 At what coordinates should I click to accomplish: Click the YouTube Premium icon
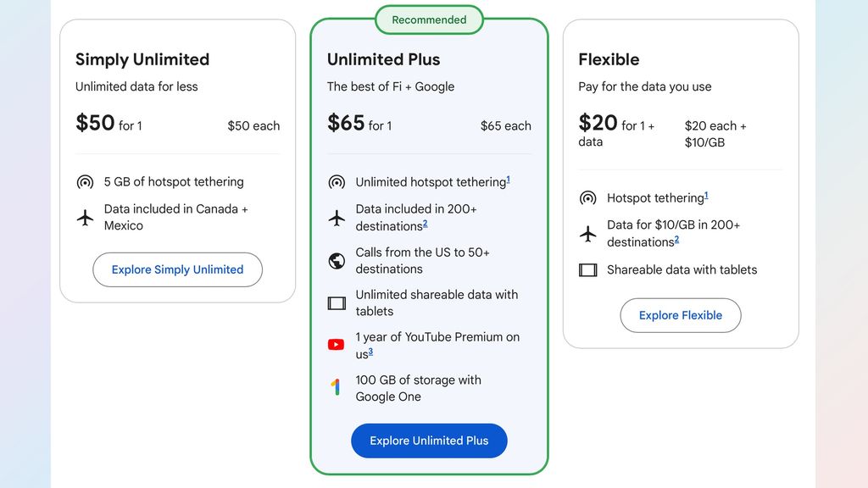click(x=337, y=345)
